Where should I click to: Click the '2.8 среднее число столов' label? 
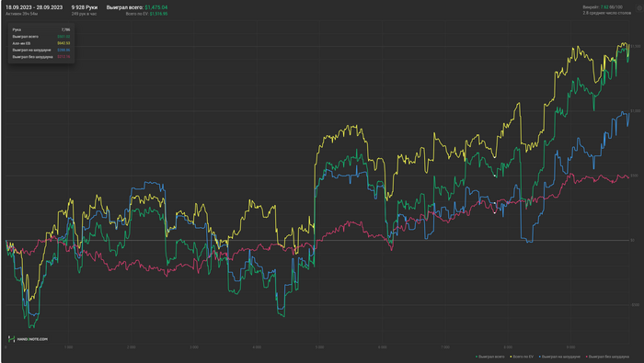606,13
